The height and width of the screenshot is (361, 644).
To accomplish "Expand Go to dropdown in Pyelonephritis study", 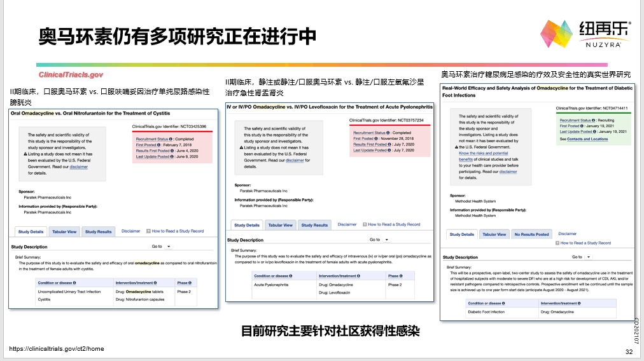I will coord(386,240).
